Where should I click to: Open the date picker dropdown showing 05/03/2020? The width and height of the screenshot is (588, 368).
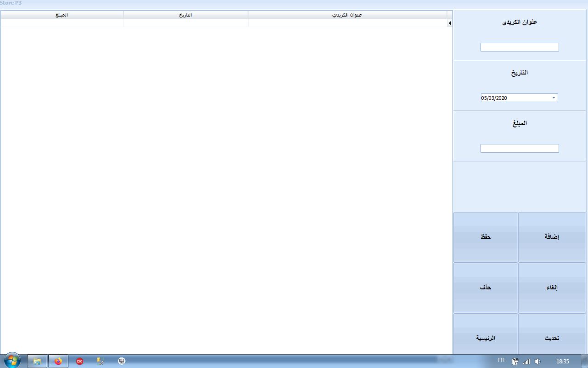pyautogui.click(x=554, y=98)
